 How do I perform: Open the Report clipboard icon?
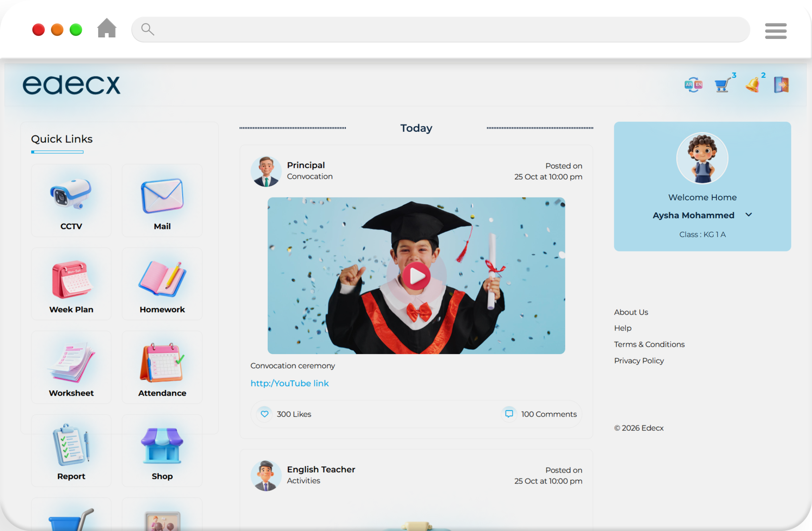(x=71, y=445)
